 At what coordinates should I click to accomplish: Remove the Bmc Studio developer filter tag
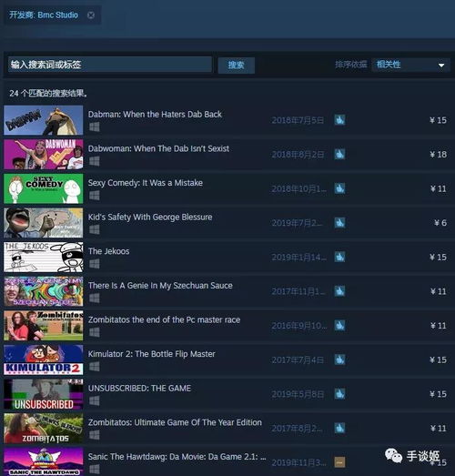[91, 15]
